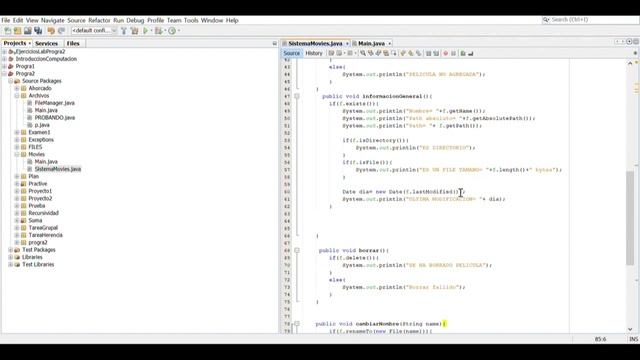This screenshot has width=640, height=360.
Task: Build the project with the hammer icon
Action: click(124, 31)
